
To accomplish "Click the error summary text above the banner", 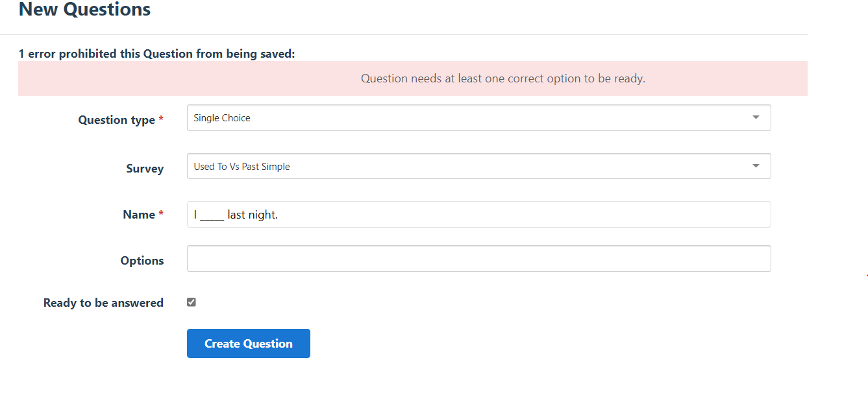I will point(157,53).
